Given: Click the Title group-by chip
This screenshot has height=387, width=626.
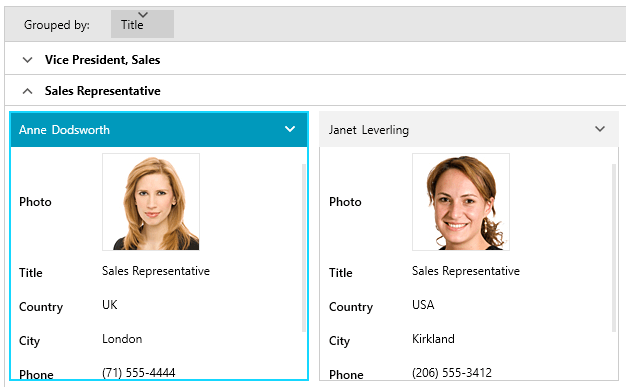Looking at the screenshot, I should tap(142, 24).
